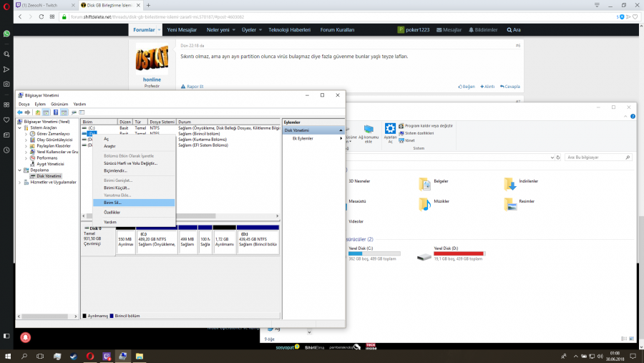Open the İndirilenler folder
644x363 pixels.
click(x=509, y=184)
